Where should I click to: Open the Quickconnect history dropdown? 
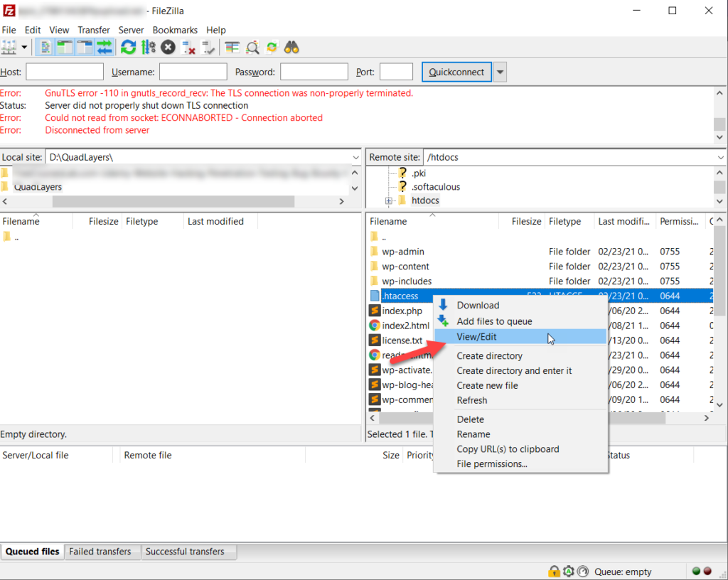tap(500, 72)
